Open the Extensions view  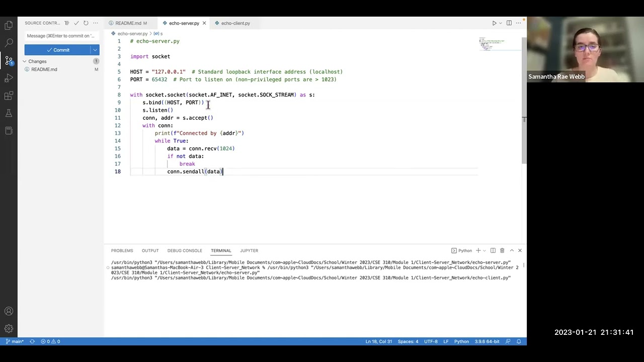[9, 96]
